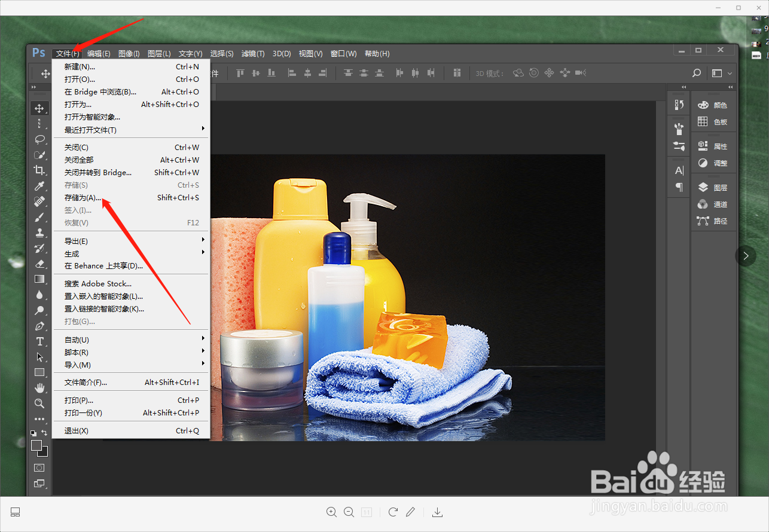Click the search magnifier in options bar
Image resolution: width=769 pixels, height=532 pixels.
click(696, 73)
